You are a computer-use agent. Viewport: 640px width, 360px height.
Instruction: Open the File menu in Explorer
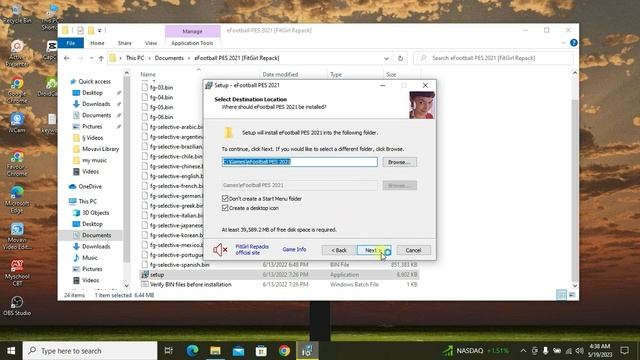click(71, 43)
